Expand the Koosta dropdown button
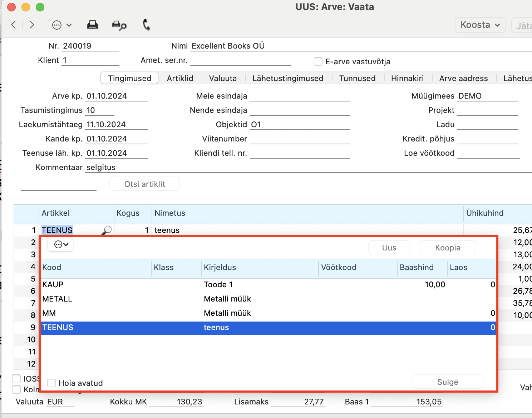532x418 pixels. [x=480, y=25]
